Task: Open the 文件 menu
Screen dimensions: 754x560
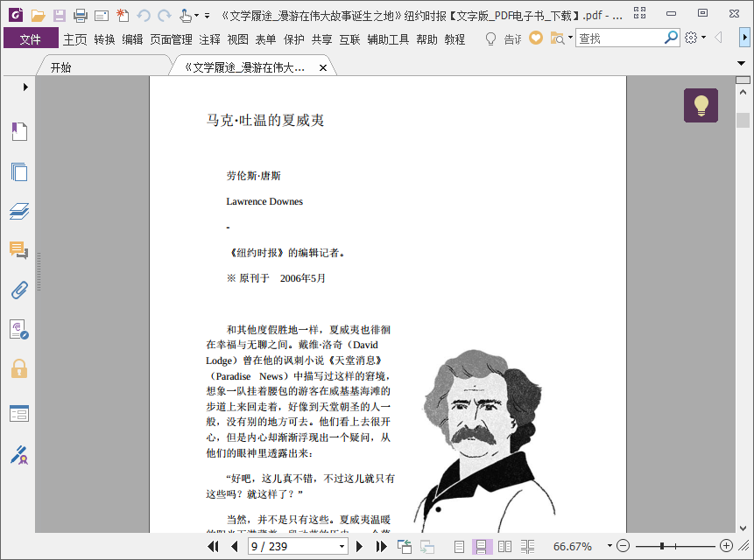Action: coord(31,38)
